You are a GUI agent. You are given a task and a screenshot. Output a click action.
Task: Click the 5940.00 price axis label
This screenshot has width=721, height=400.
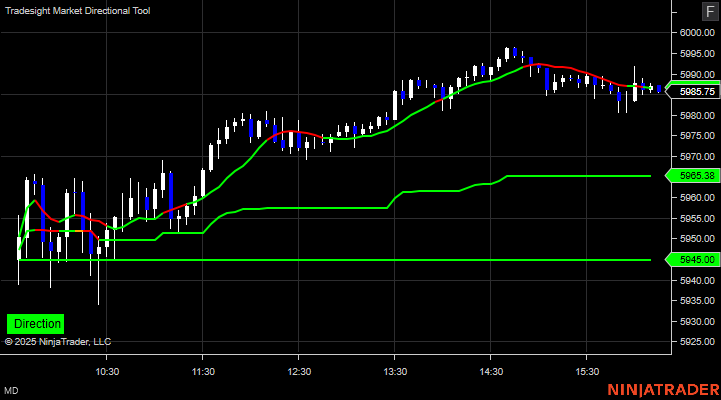pos(697,280)
